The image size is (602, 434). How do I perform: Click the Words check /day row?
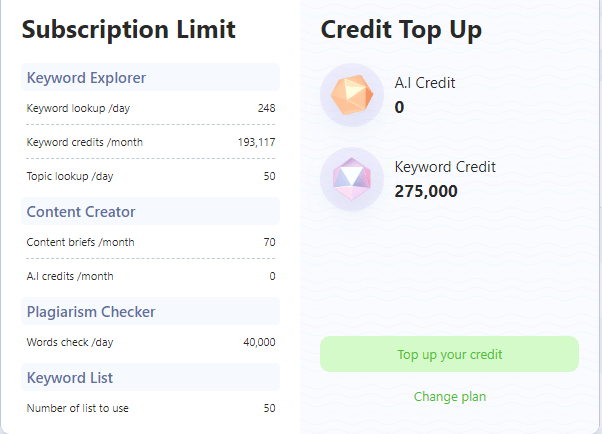tap(150, 342)
